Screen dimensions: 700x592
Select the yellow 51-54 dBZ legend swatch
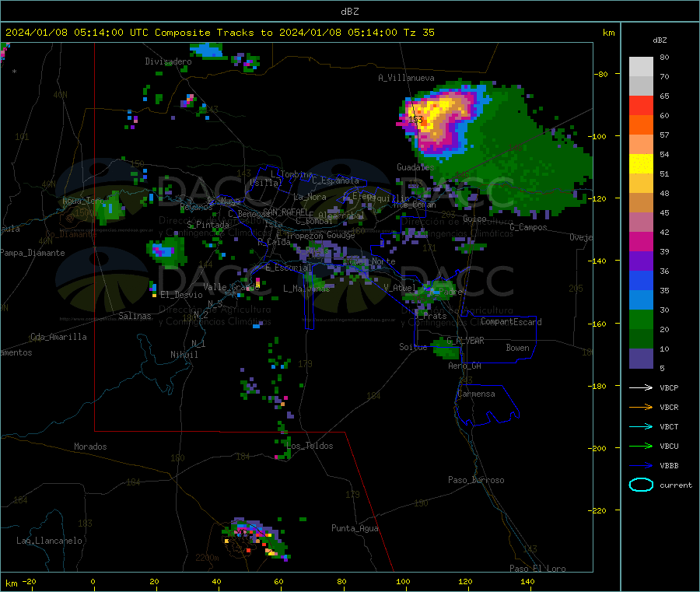point(641,164)
